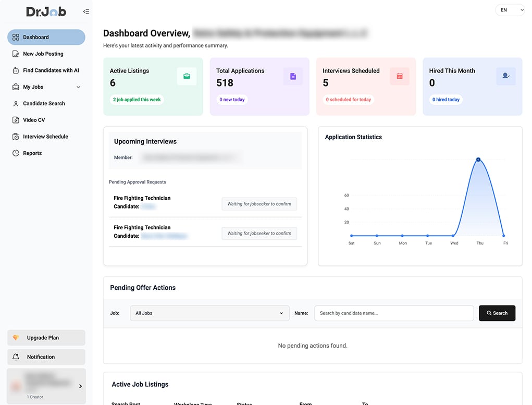Click the Notification bell icon
Viewport: 532px width, 405px height.
click(16, 357)
